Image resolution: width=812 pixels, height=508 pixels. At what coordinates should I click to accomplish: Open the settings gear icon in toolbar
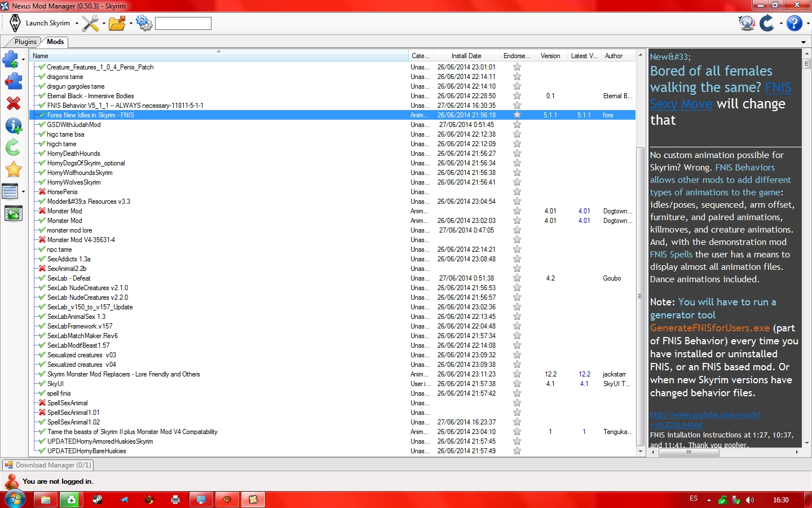pos(144,23)
